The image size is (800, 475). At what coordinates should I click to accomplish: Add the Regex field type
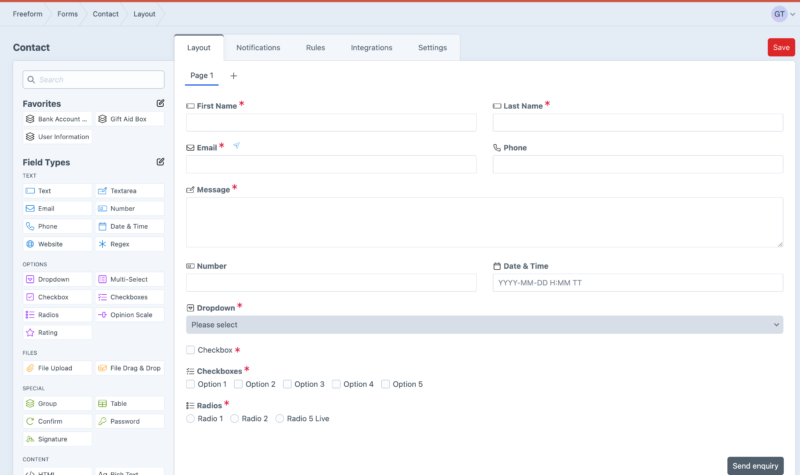pos(130,244)
